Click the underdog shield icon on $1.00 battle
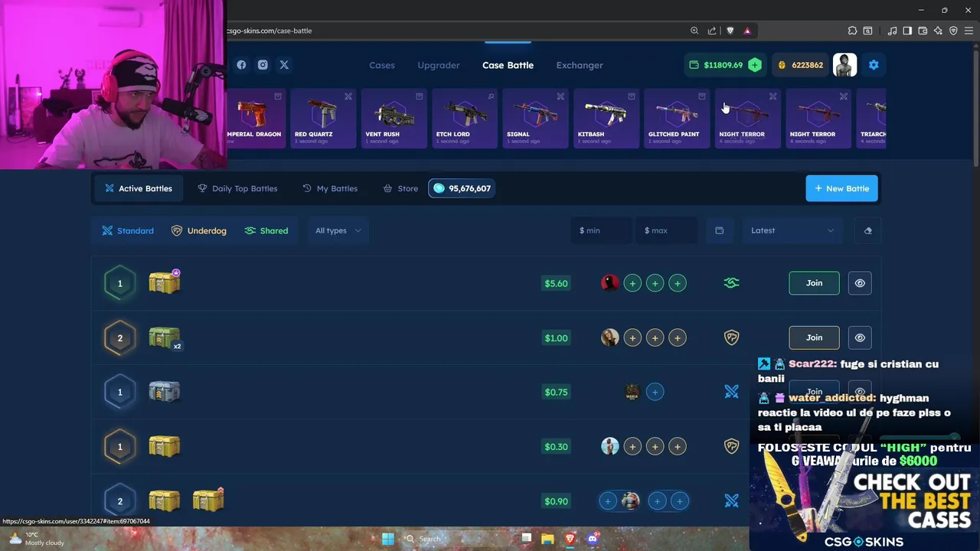 coord(731,337)
